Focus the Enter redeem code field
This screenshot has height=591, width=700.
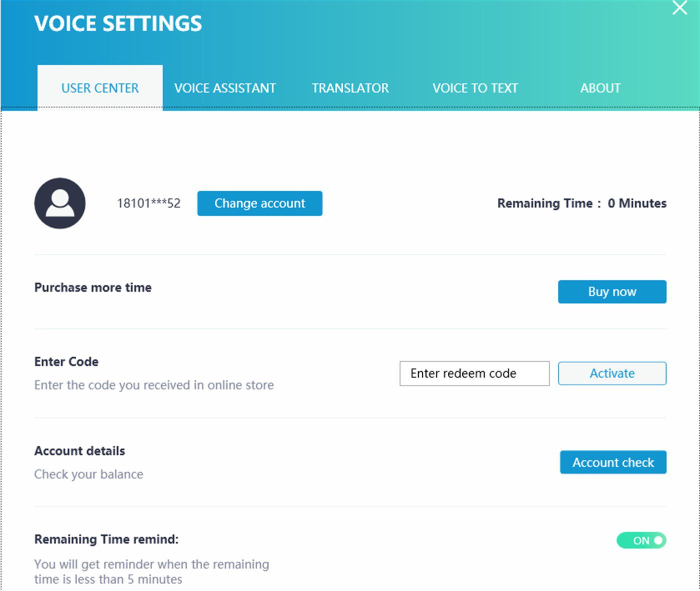tap(474, 373)
